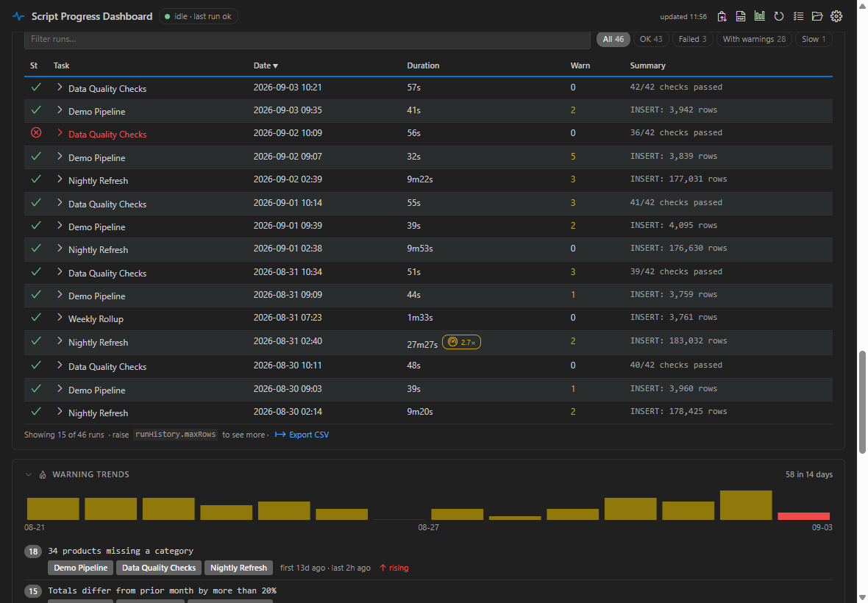Click the '2026-08-31 07:23' date cell
Viewport: 868px width, 603px height.
pyautogui.click(x=288, y=318)
